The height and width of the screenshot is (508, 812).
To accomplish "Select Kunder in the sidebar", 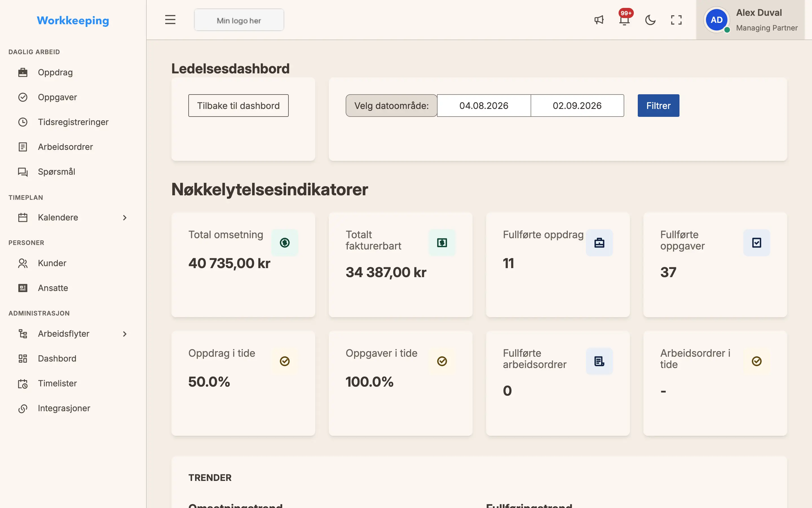I will coord(52,263).
